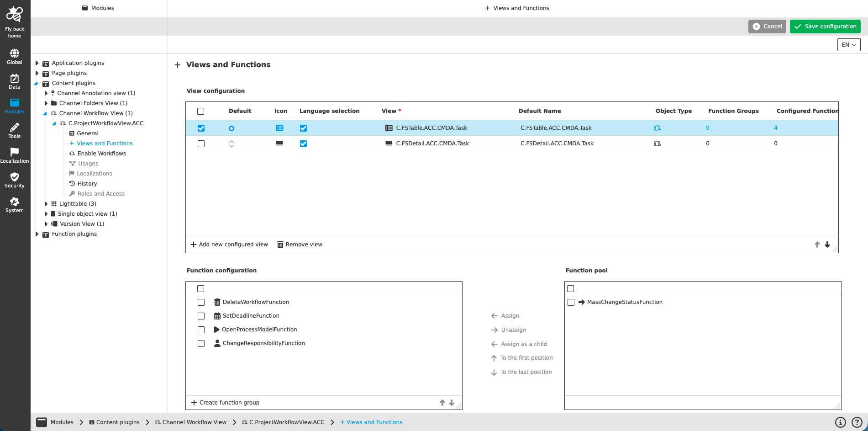Click the Save configuration button

click(x=825, y=26)
